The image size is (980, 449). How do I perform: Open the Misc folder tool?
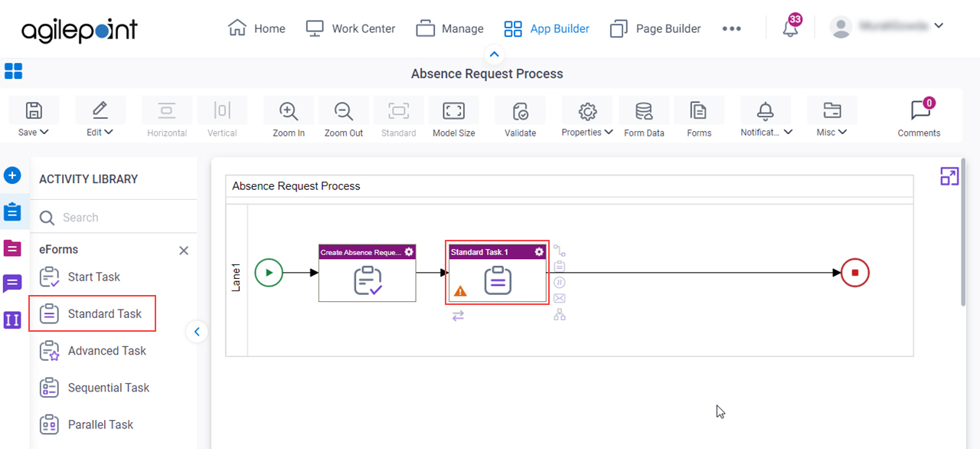[x=831, y=111]
